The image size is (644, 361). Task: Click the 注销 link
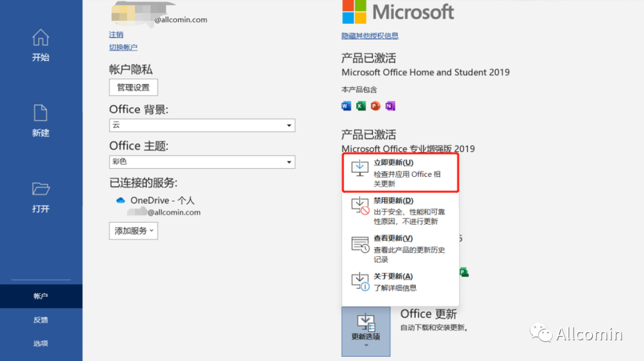point(116,35)
